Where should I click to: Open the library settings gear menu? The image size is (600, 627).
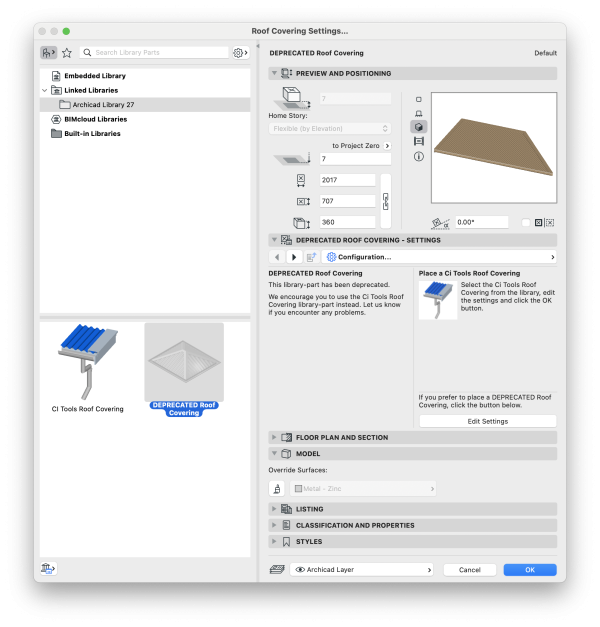pyautogui.click(x=240, y=53)
